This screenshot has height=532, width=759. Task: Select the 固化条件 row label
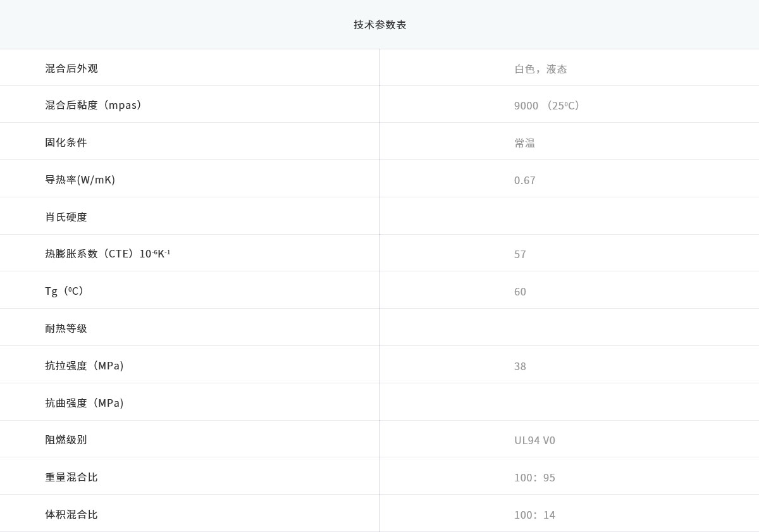(x=66, y=142)
